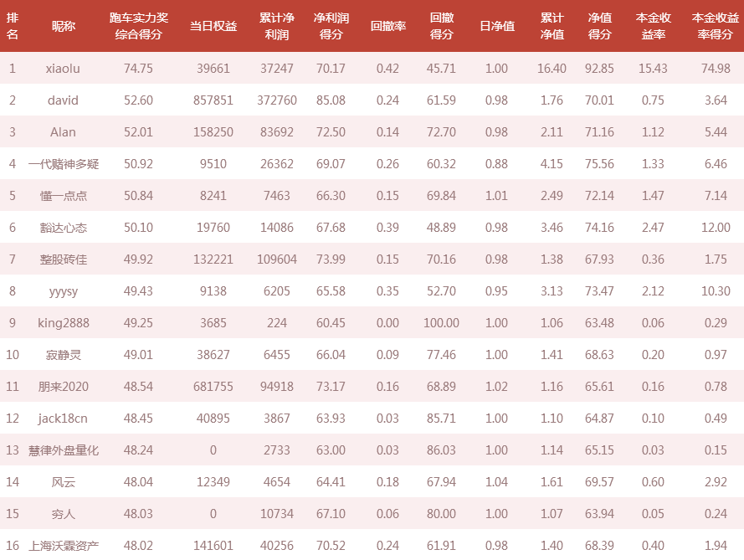Click the 排名 column header
744x560 pixels.
[13, 26]
